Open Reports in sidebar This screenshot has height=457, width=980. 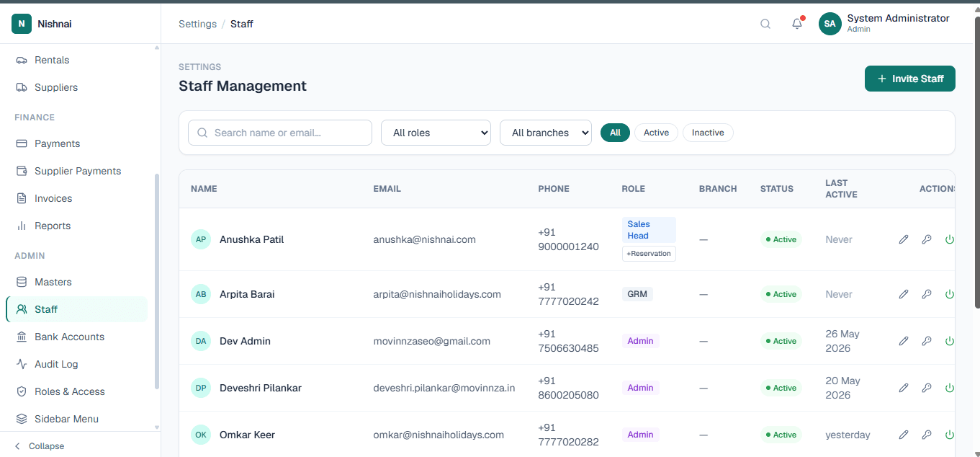76,226
